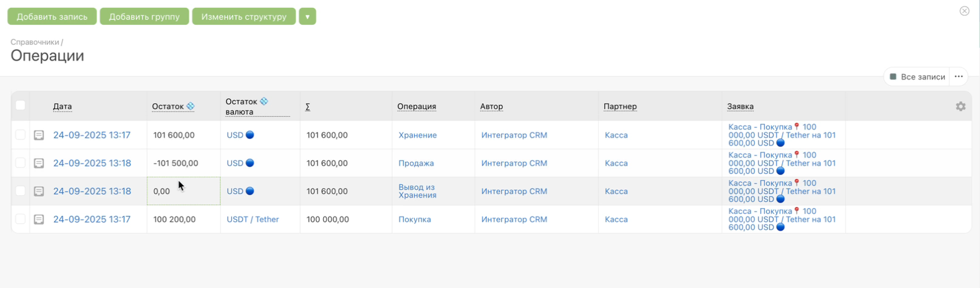Check the checkbox for Хранение row

[20, 135]
